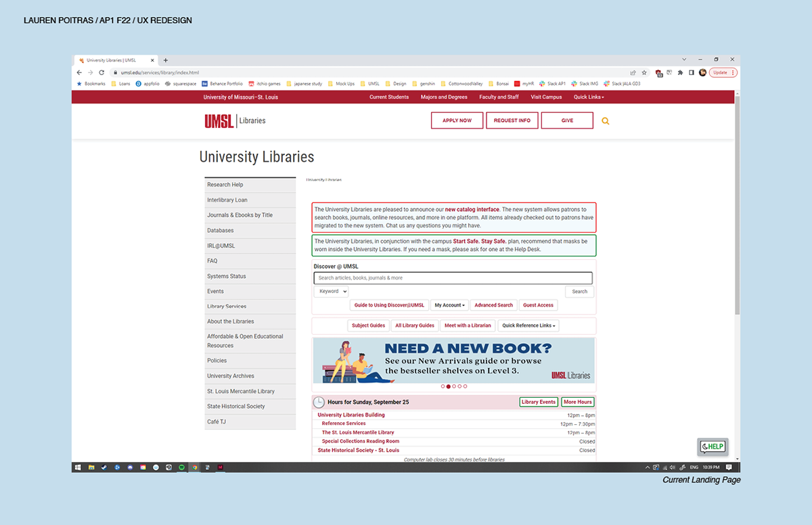812x525 pixels.
Task: Show hidden system tray icons chevron
Action: (648, 467)
